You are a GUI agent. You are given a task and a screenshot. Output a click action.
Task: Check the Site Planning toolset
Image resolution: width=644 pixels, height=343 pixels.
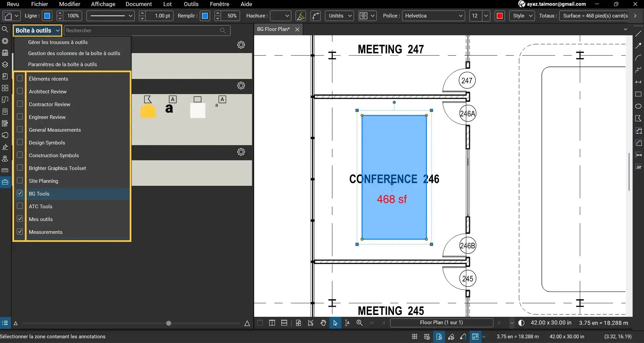pos(20,180)
